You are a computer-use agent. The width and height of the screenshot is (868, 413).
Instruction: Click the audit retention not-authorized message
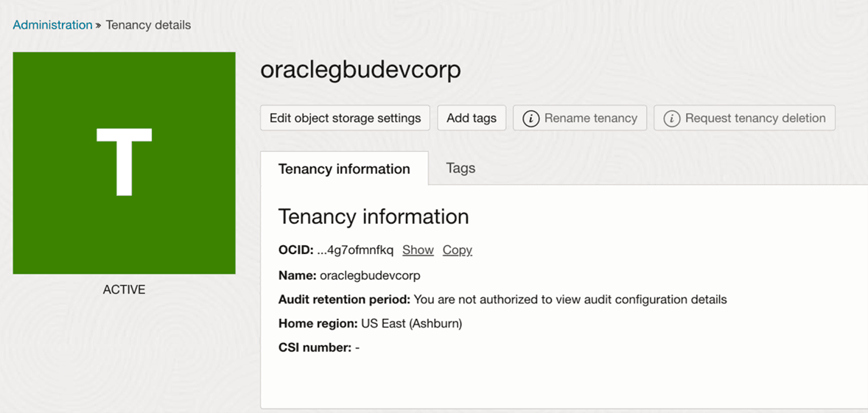570,300
